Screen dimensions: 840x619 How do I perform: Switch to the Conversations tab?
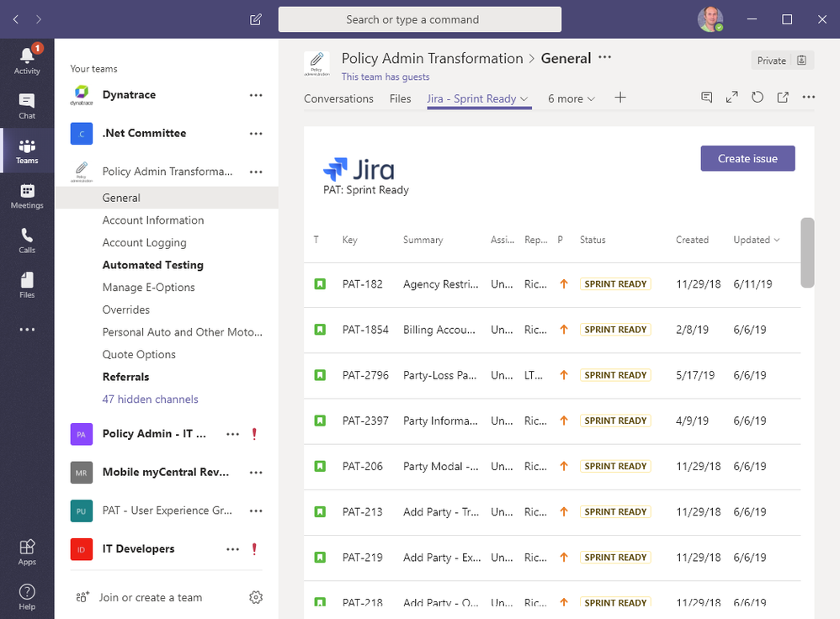pyautogui.click(x=338, y=98)
